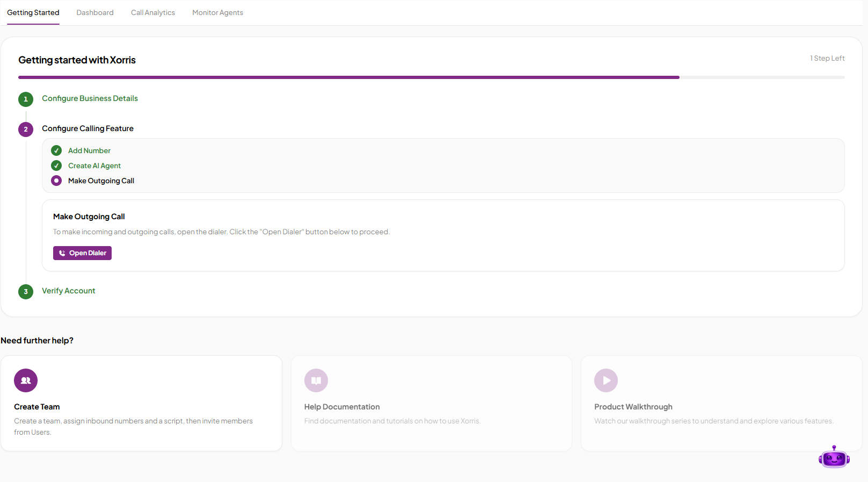
Task: Open the Add Number sub-step
Action: [x=89, y=150]
